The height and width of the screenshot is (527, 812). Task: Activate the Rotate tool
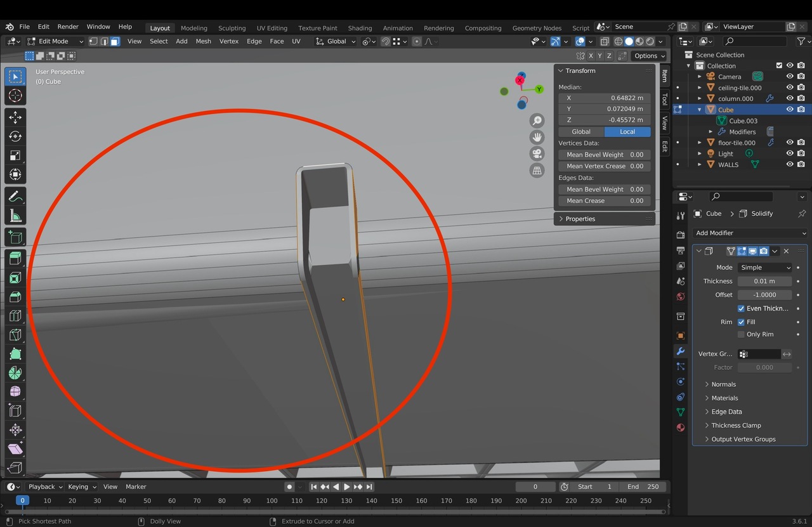pyautogui.click(x=15, y=136)
